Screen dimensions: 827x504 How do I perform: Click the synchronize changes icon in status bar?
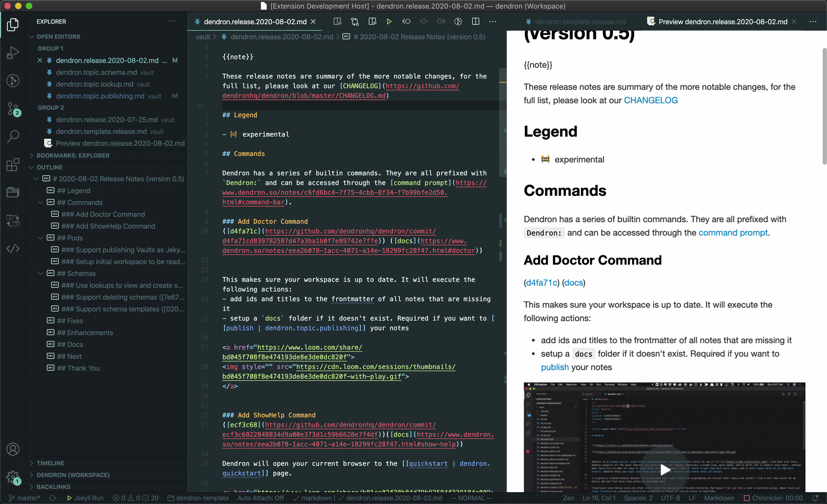coord(52,498)
